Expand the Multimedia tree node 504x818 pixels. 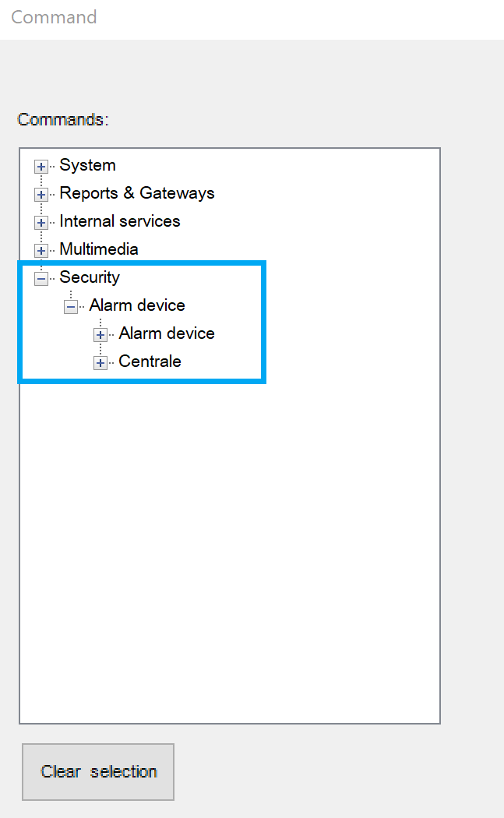(41, 250)
